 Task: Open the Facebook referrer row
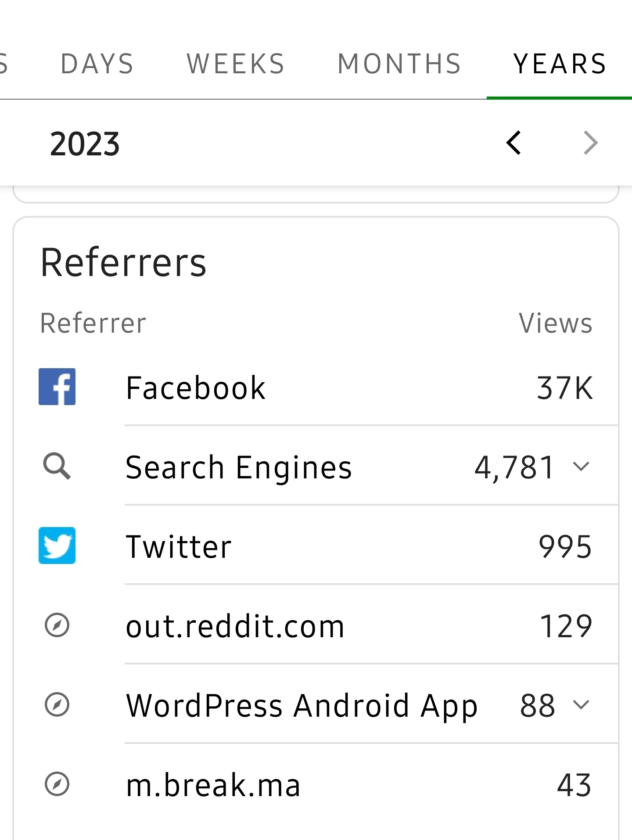pos(196,388)
